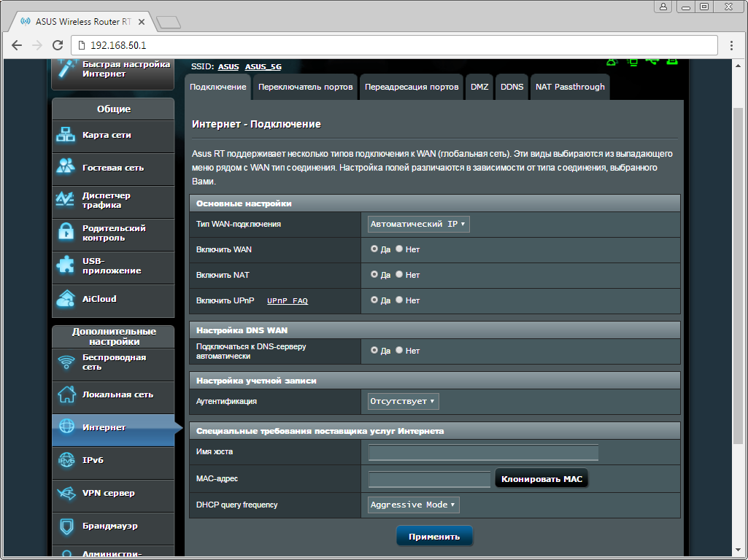Click the scrollbar down arrow
Screen dimensions: 748x560
coord(738,551)
